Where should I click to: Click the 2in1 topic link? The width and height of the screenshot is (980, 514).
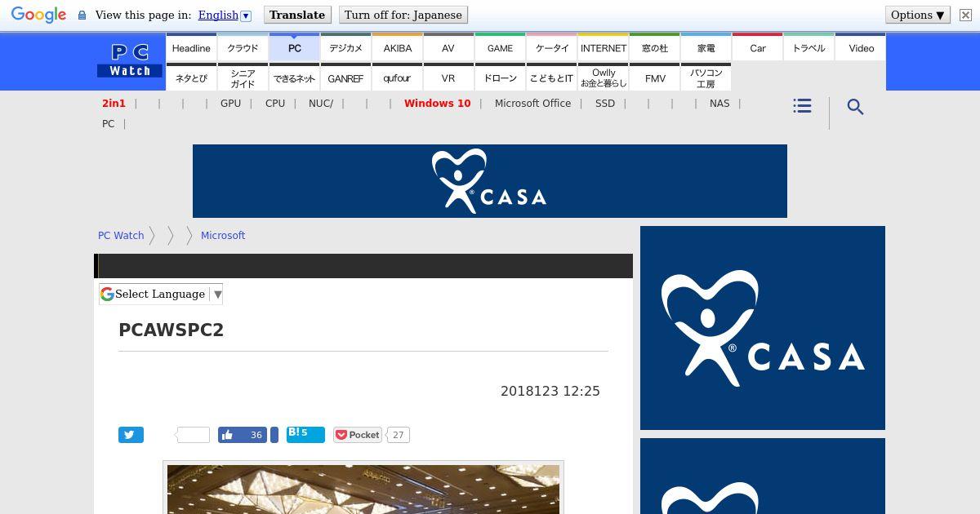pyautogui.click(x=114, y=104)
